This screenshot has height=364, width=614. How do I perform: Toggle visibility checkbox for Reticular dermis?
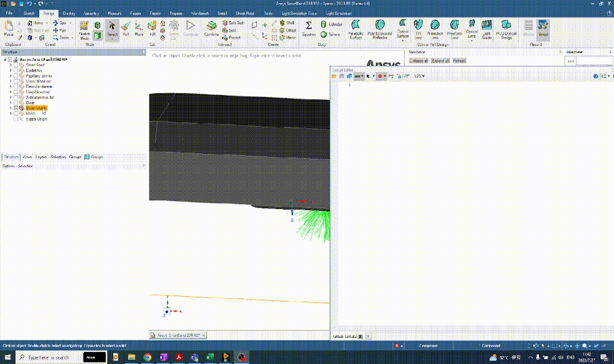16,86
